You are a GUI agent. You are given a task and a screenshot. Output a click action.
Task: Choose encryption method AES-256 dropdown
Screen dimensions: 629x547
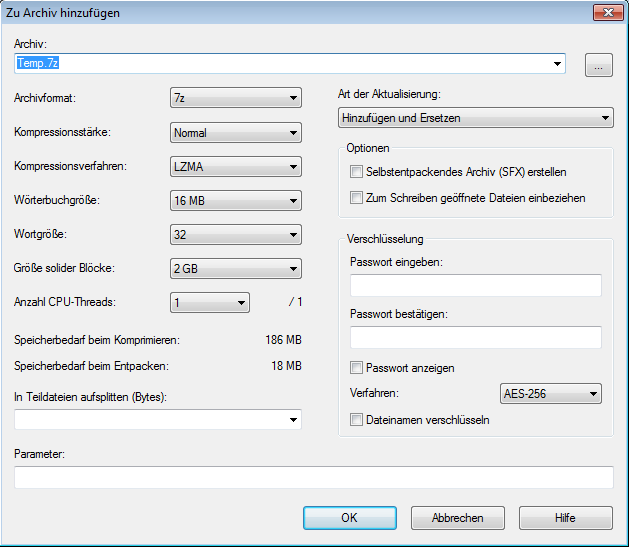[x=550, y=394]
